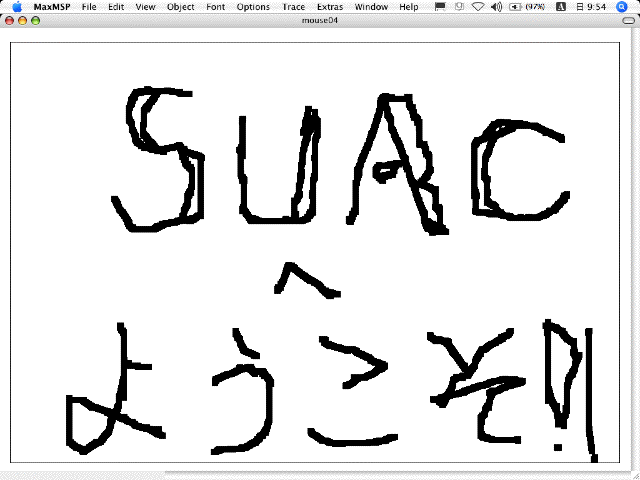
Task: Open the Help menu
Action: [x=409, y=7]
